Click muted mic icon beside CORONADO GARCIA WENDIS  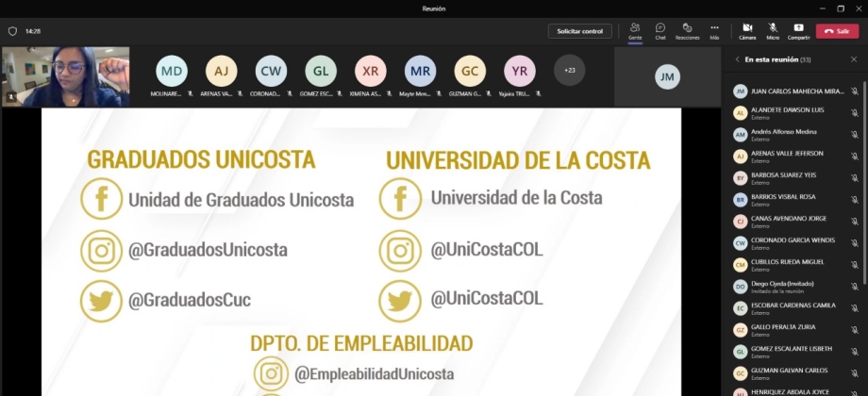[855, 243]
